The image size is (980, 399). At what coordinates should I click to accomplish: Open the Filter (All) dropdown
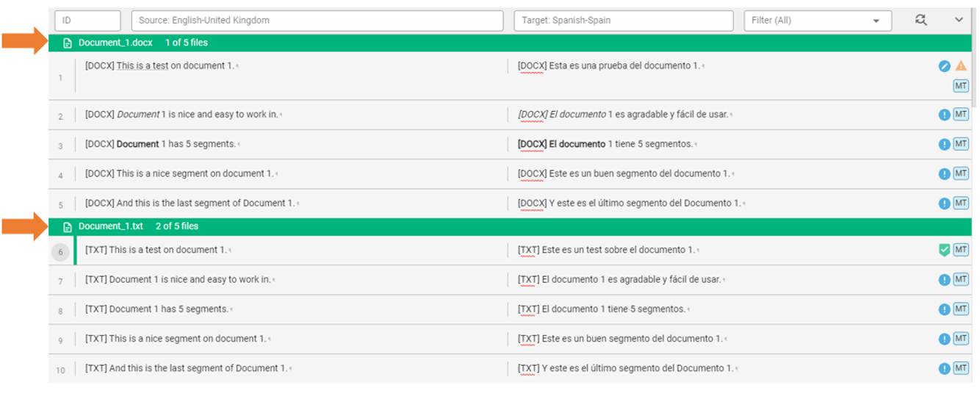coord(817,21)
